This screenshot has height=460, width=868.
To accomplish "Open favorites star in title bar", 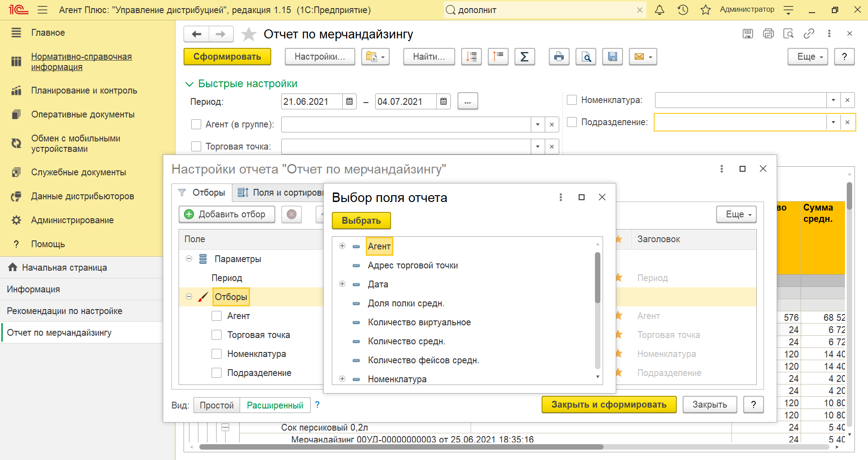I will tap(706, 9).
